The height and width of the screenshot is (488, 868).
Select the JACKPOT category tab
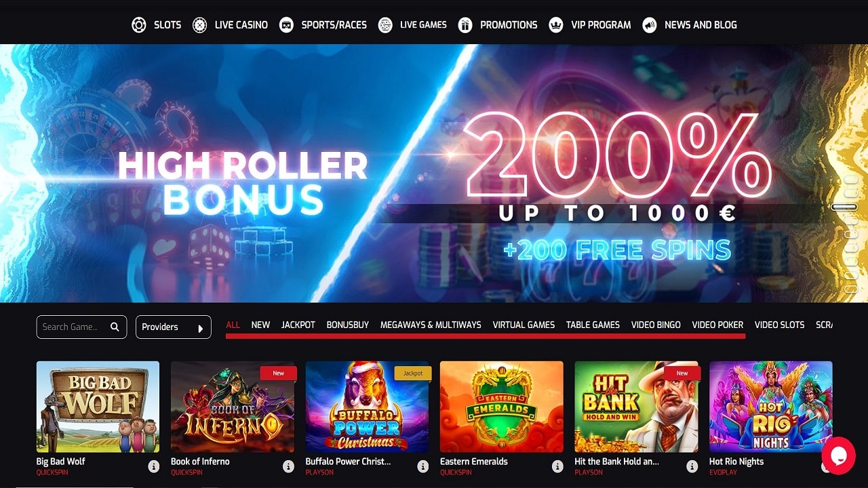[x=298, y=325]
